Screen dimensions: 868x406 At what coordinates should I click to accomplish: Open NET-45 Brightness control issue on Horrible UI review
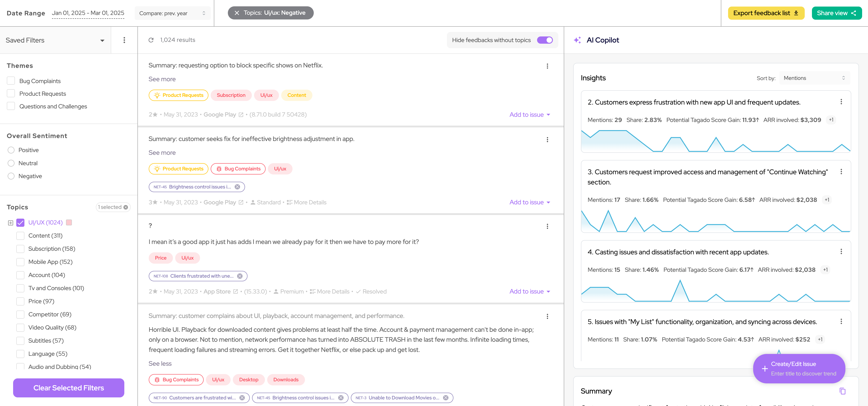pyautogui.click(x=300, y=398)
